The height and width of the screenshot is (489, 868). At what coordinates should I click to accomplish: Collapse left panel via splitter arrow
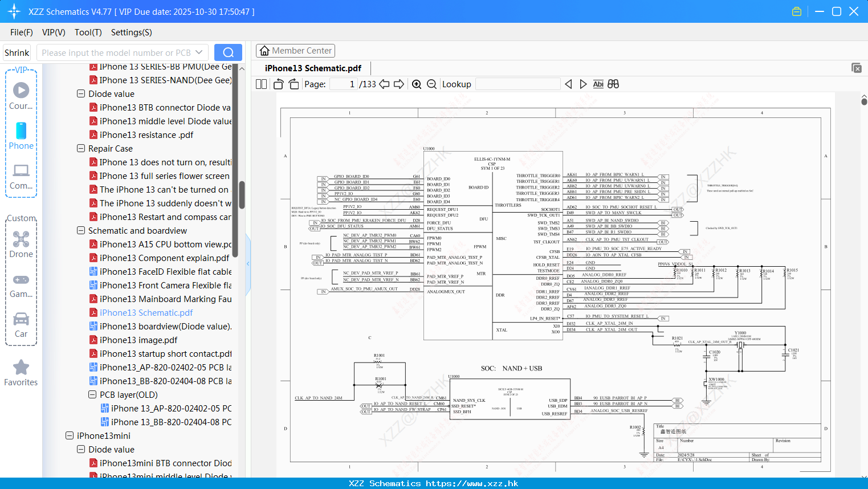point(248,263)
